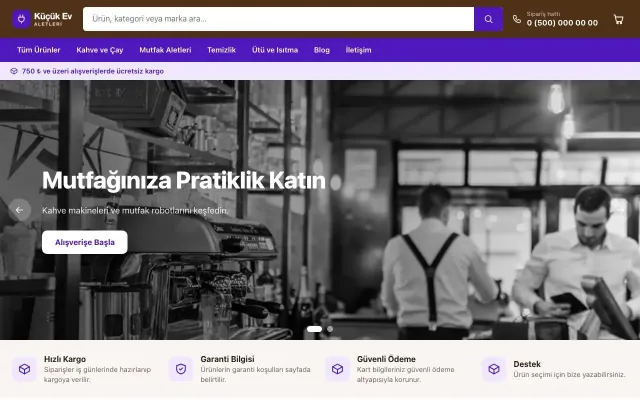Select the first carousel slide indicator
The image size is (640, 400).
tap(314, 329)
